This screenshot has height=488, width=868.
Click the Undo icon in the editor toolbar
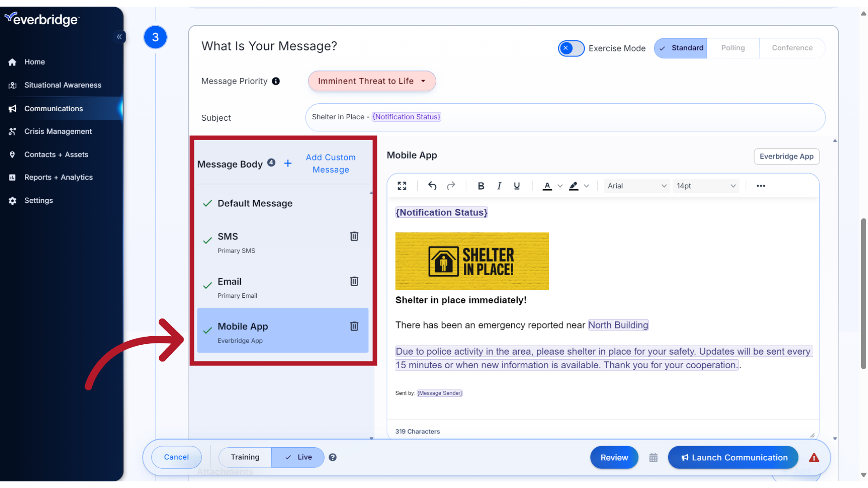[x=432, y=186]
